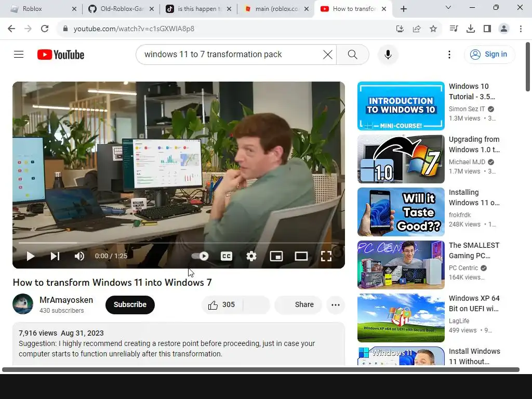Open Upgrading from Windows 1.0 thumbnail
532x399 pixels.
coord(401,159)
